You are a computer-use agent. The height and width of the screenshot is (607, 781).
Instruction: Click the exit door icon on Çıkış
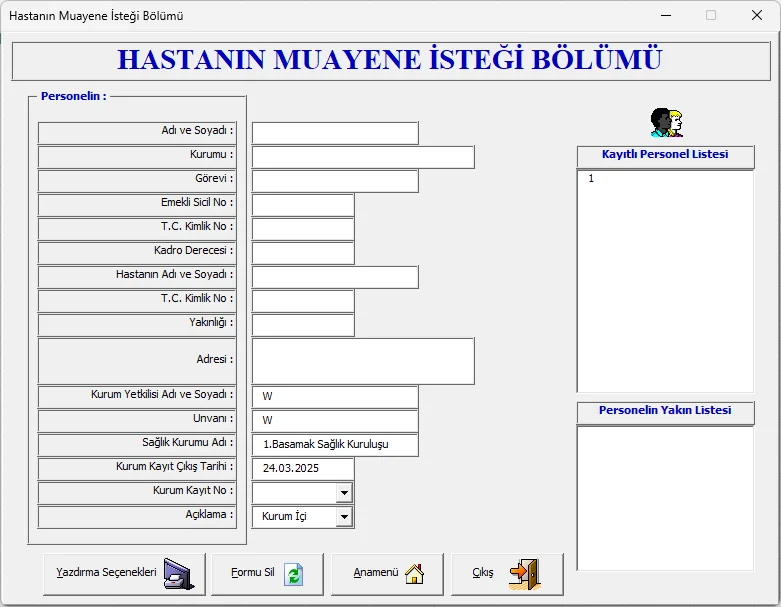click(x=524, y=573)
